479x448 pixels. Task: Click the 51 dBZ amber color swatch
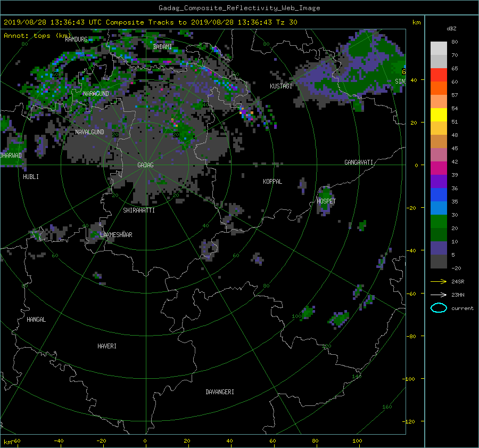click(439, 128)
